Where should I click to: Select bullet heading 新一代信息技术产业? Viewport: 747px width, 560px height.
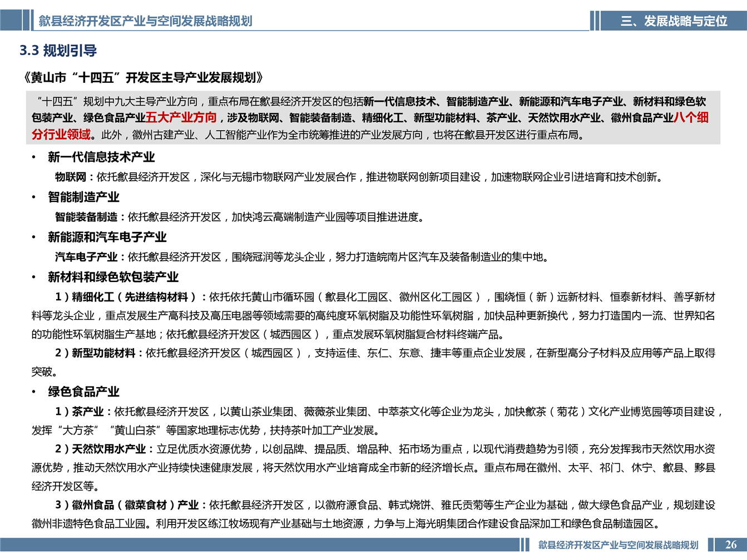tap(101, 157)
